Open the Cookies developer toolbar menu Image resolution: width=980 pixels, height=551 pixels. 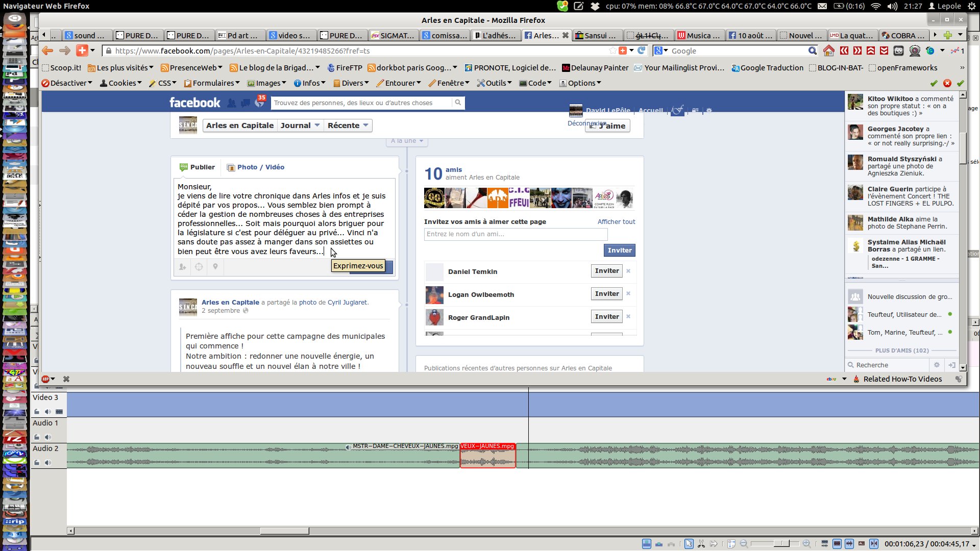point(121,83)
